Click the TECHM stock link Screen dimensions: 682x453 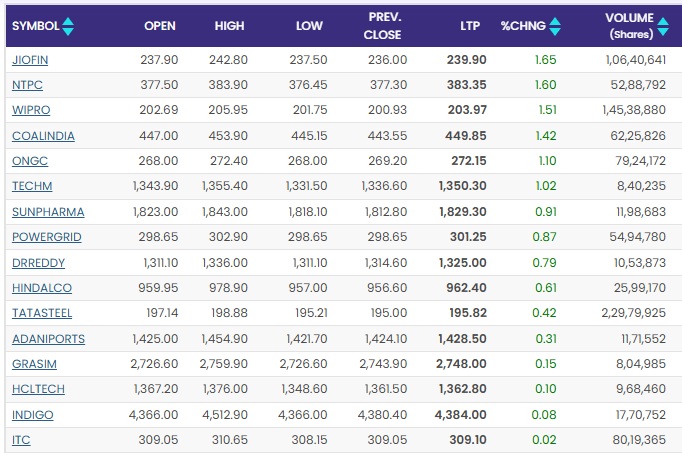coord(32,186)
